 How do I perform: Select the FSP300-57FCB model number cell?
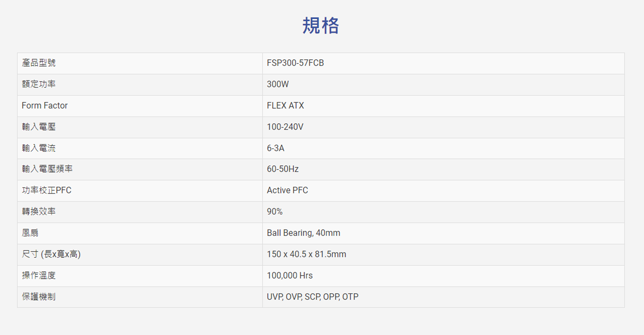point(295,63)
